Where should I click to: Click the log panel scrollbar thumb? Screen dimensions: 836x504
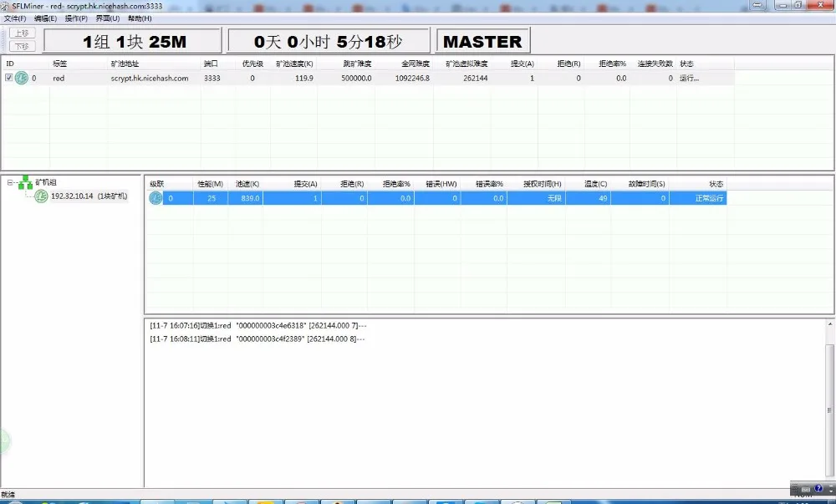pyautogui.click(x=829, y=410)
